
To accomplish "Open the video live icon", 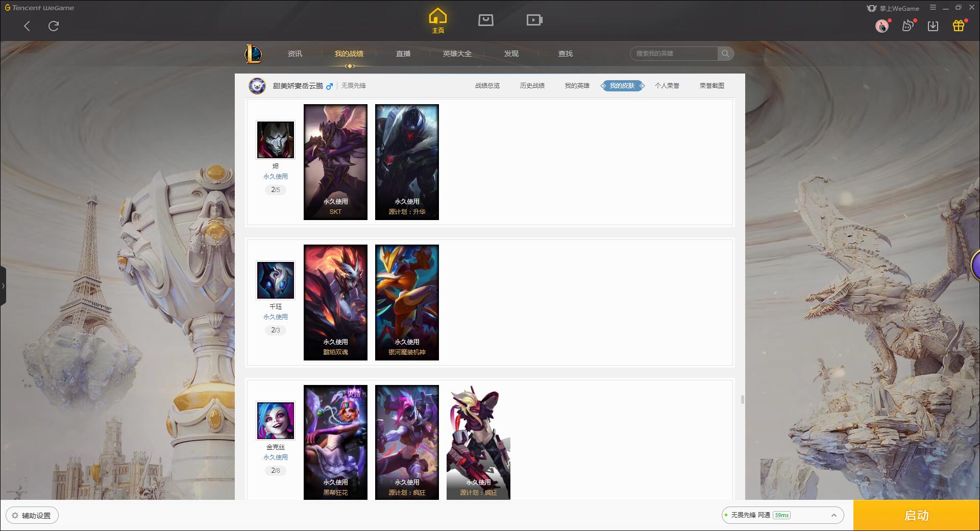I will click(x=534, y=20).
